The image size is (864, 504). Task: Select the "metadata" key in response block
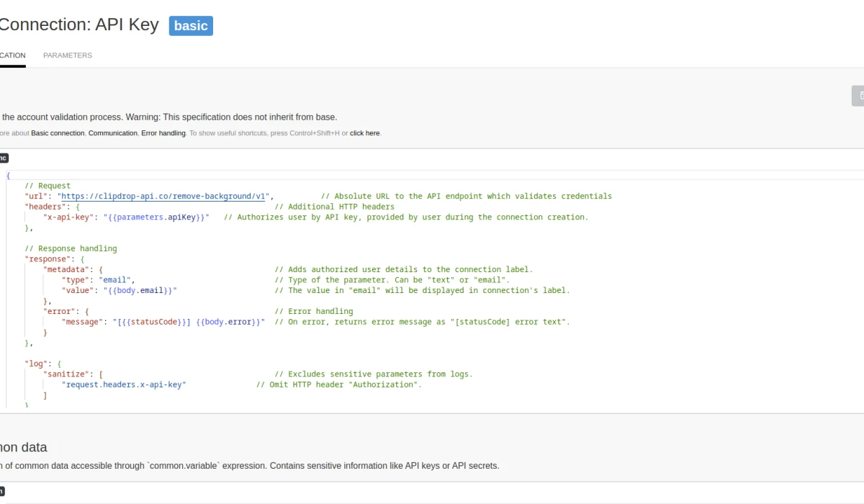point(67,269)
